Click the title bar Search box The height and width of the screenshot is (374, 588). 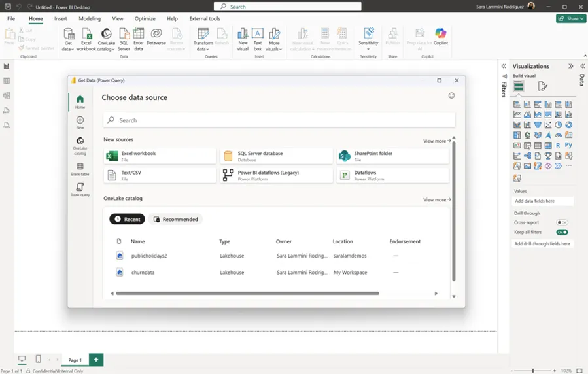pyautogui.click(x=288, y=7)
